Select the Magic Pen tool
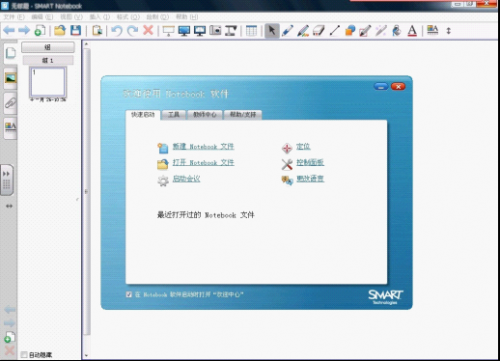The image size is (500, 361). pyautogui.click(x=381, y=31)
